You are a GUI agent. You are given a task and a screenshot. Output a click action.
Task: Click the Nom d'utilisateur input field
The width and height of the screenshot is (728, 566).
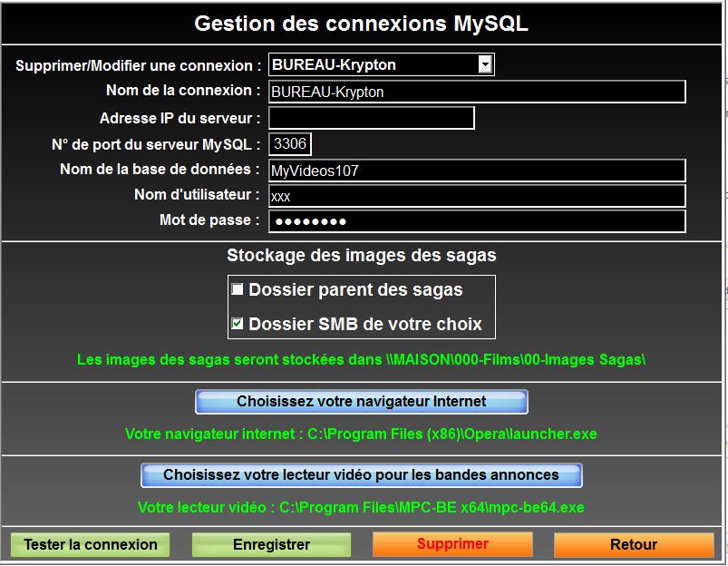[x=477, y=196]
